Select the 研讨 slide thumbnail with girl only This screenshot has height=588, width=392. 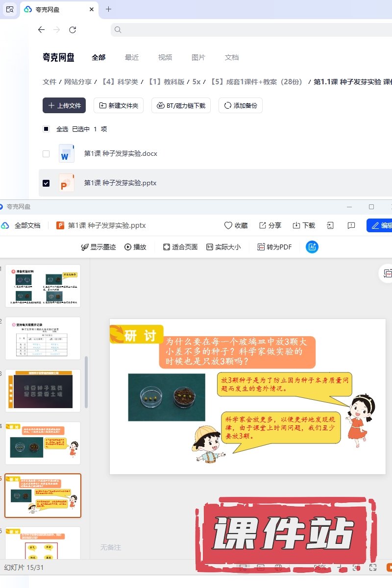pyautogui.click(x=43, y=443)
